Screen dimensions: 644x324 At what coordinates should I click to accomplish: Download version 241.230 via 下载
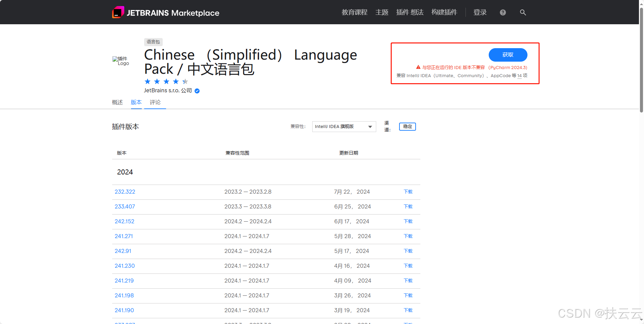[408, 266]
